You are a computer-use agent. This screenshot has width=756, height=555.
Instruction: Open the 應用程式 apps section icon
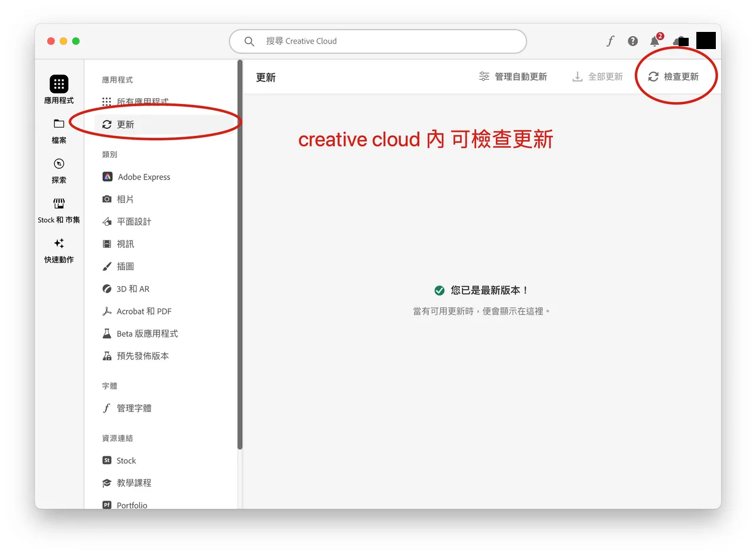(x=59, y=84)
